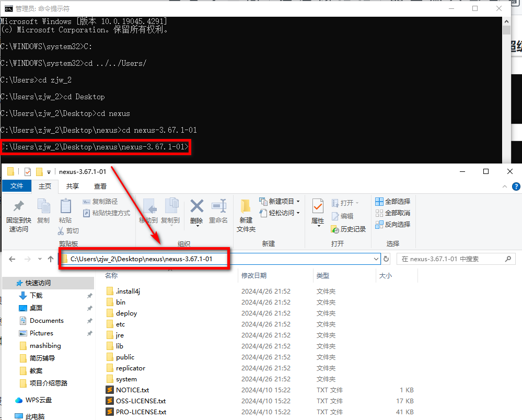This screenshot has height=420, width=522.
Task: Switch to the 查看 ribbon tab
Action: click(100, 186)
